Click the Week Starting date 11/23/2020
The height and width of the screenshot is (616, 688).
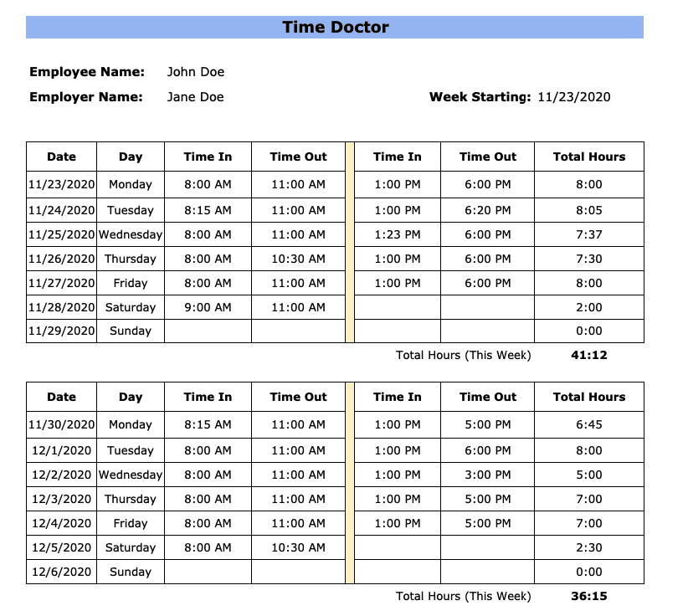pyautogui.click(x=573, y=97)
